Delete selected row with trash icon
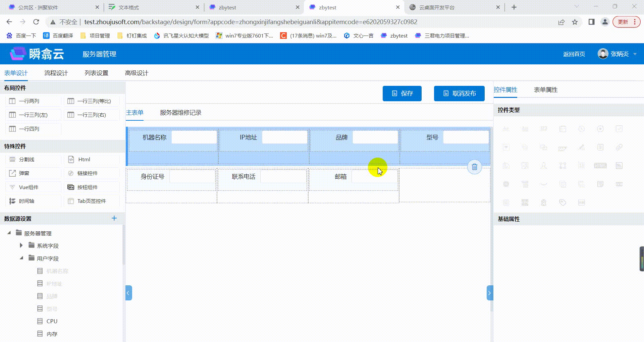 pos(474,167)
